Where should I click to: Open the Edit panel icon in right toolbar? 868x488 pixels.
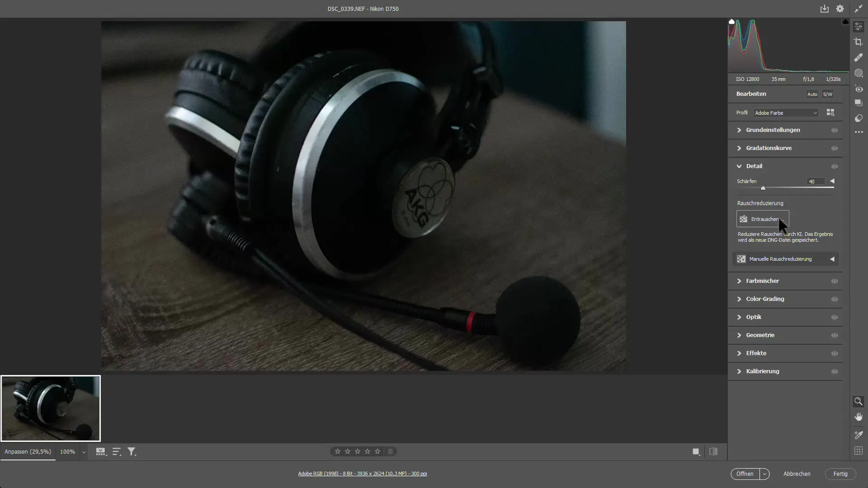(x=859, y=27)
